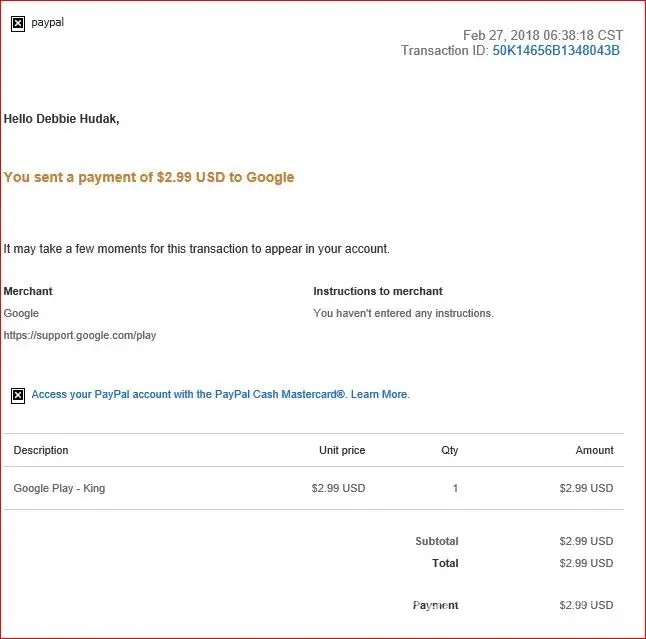Open Transaction ID 50K14656B1348043B link
646x639 pixels.
(556, 51)
